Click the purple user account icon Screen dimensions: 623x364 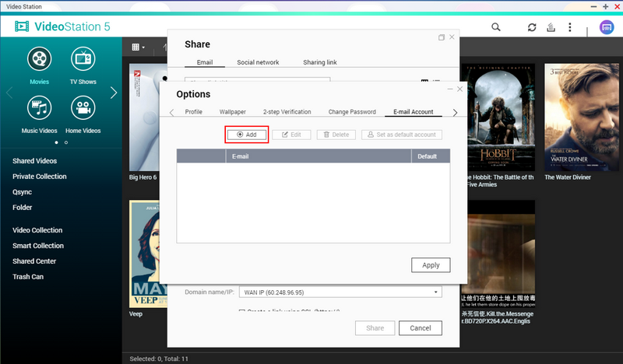coord(606,27)
